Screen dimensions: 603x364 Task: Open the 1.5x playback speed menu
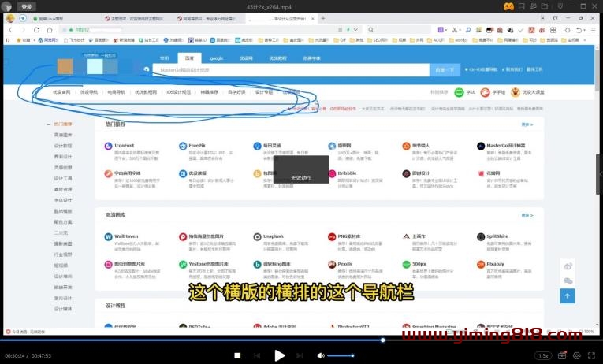(x=543, y=356)
